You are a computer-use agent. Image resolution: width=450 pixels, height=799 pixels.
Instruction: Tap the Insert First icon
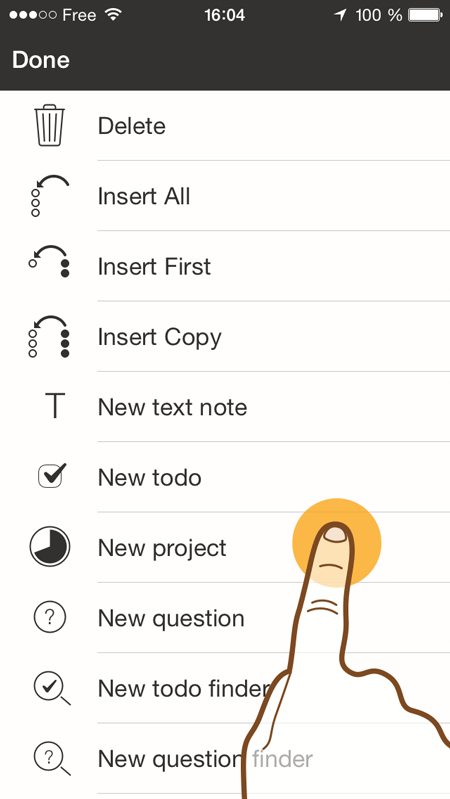coord(49,261)
